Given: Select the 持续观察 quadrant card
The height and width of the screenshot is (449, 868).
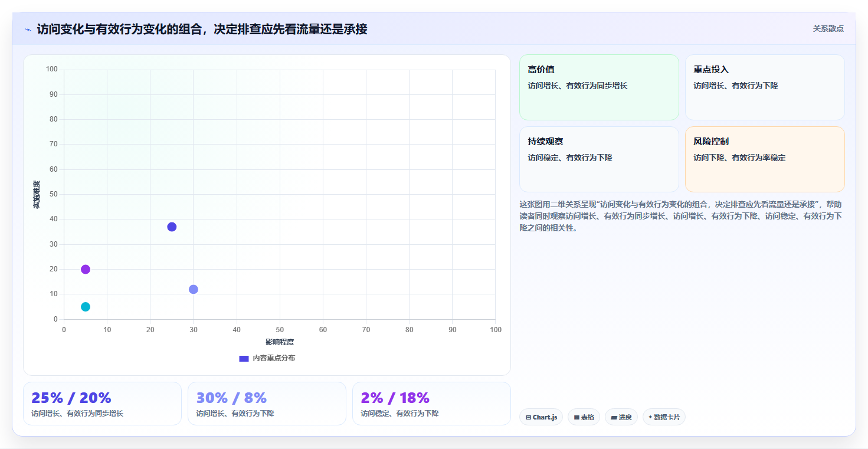Looking at the screenshot, I should pyautogui.click(x=599, y=159).
